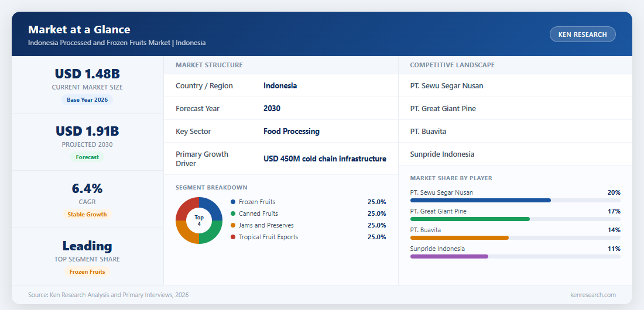This screenshot has height=310, width=644.
Task: Select PT. Buavita in competitive landscape list
Action: (428, 132)
